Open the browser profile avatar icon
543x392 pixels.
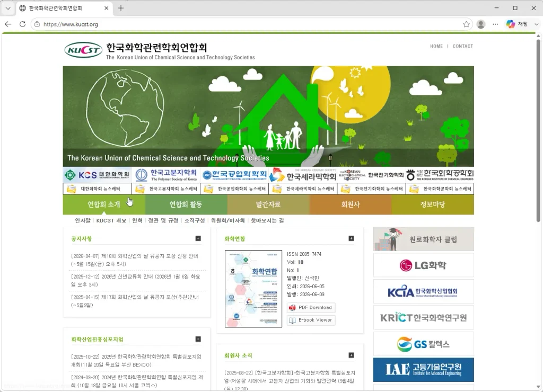[x=480, y=24]
